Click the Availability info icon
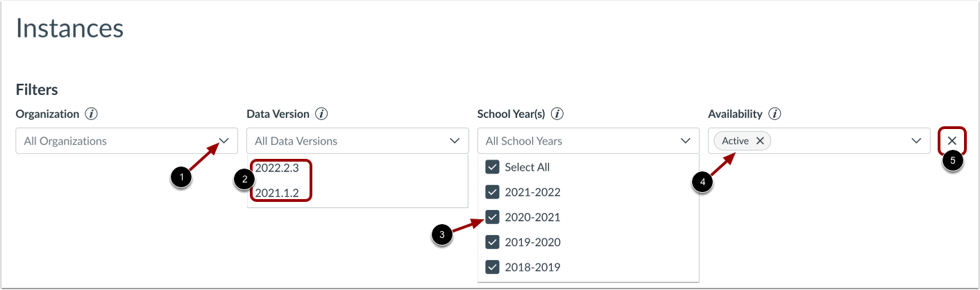 (775, 114)
